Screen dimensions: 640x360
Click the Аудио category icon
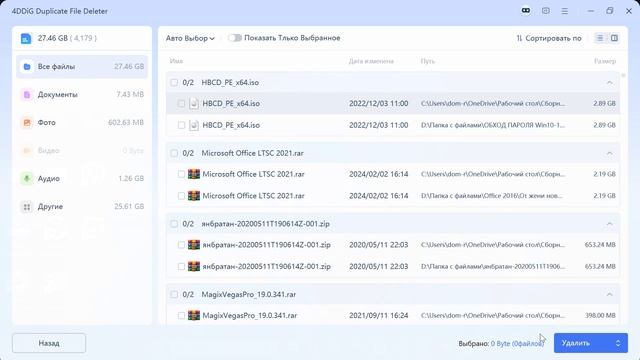click(27, 178)
